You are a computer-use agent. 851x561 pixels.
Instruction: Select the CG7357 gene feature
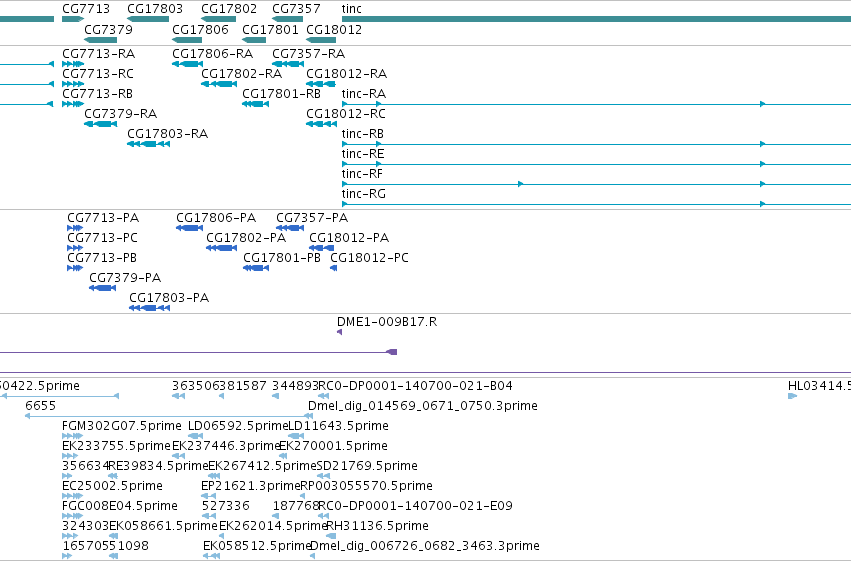(287, 19)
